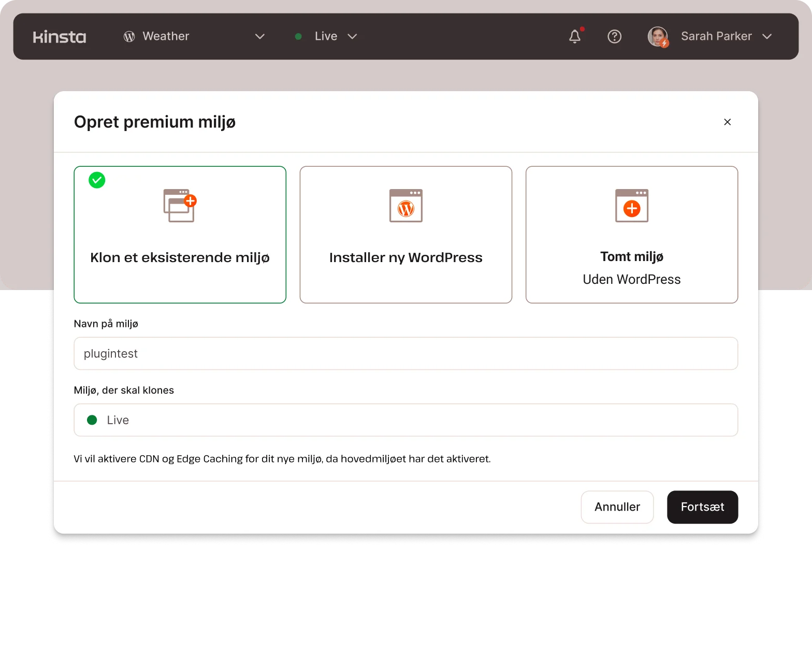
Task: Click the Weather site name in header
Action: click(x=166, y=36)
